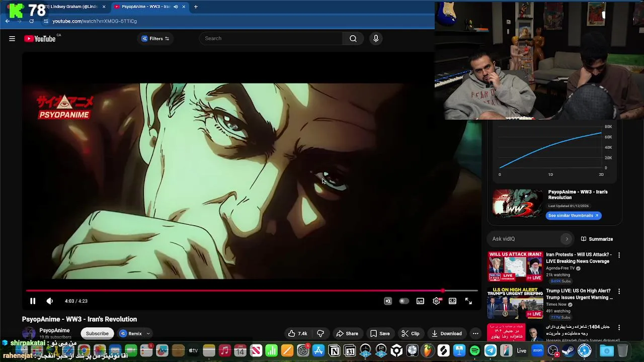Open the Share dialog
This screenshot has width=644, height=362.
347,334
